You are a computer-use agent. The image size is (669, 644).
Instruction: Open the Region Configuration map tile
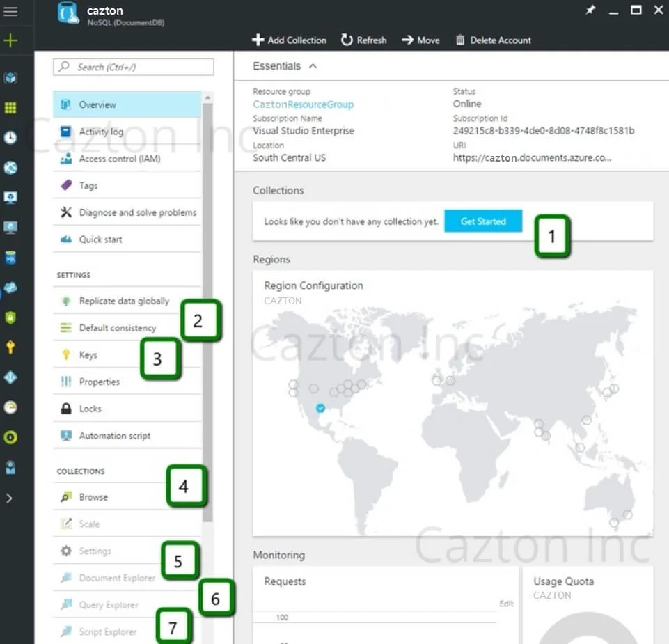[x=452, y=403]
